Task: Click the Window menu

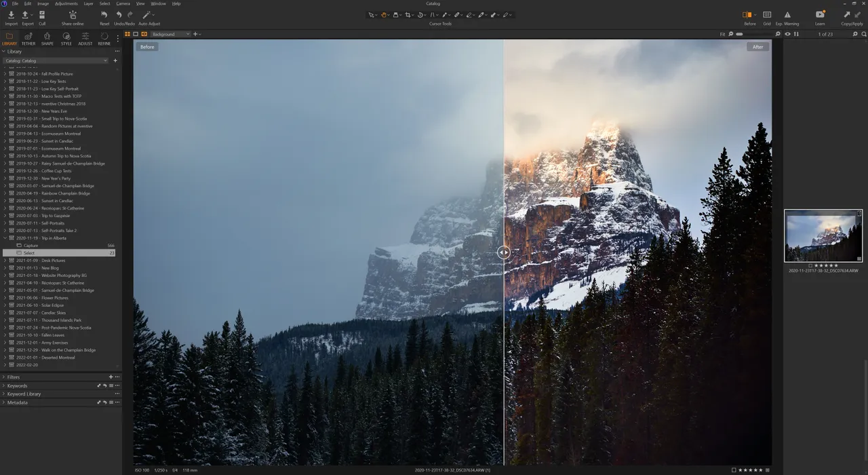Action: click(x=157, y=3)
